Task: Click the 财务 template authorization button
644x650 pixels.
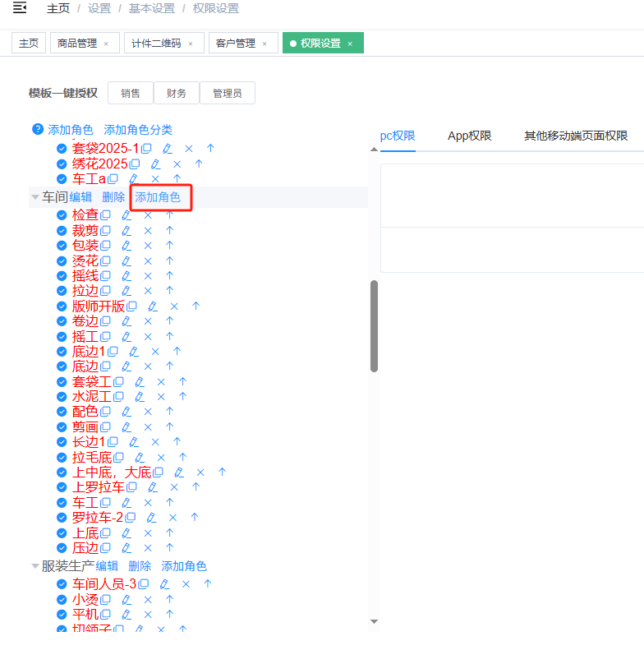Action: click(x=177, y=94)
